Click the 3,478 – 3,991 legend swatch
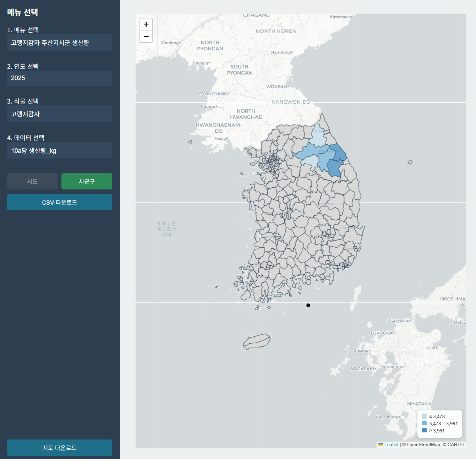The width and height of the screenshot is (476, 459). pos(424,423)
